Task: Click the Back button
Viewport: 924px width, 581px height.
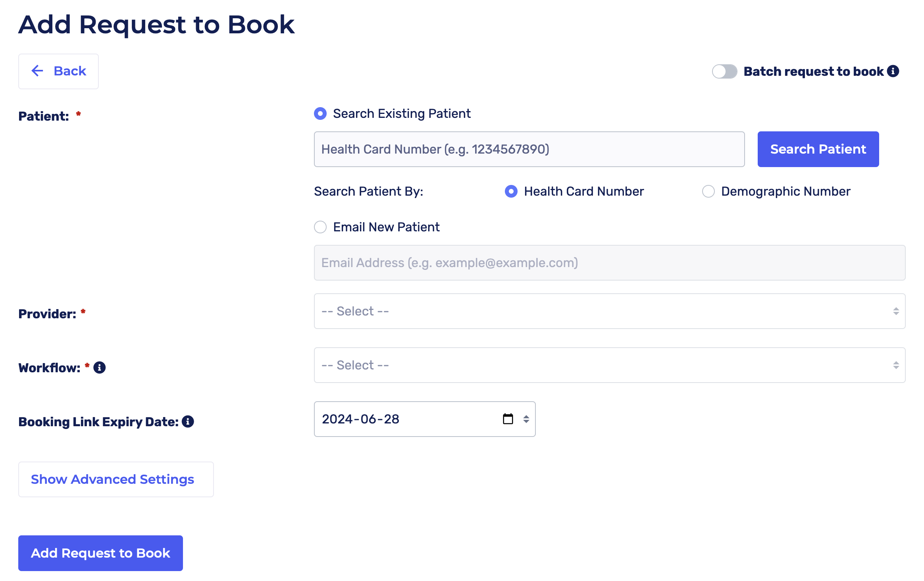Action: [58, 71]
